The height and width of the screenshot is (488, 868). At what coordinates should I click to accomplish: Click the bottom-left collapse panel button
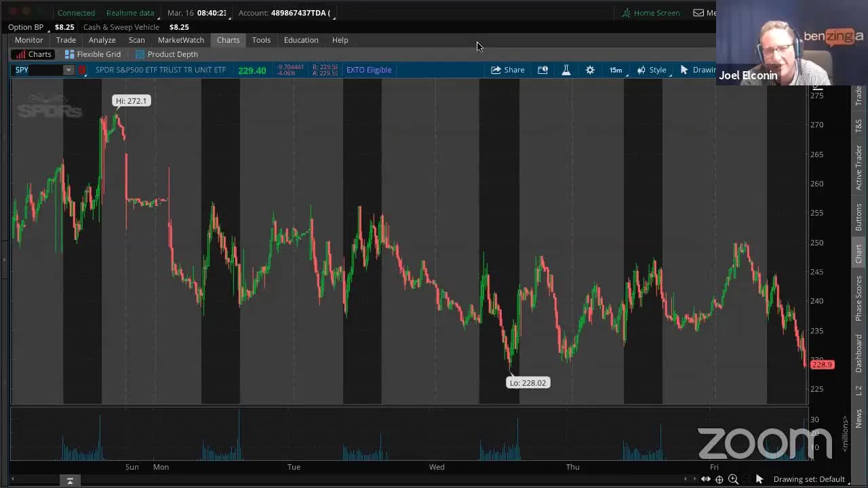70,481
